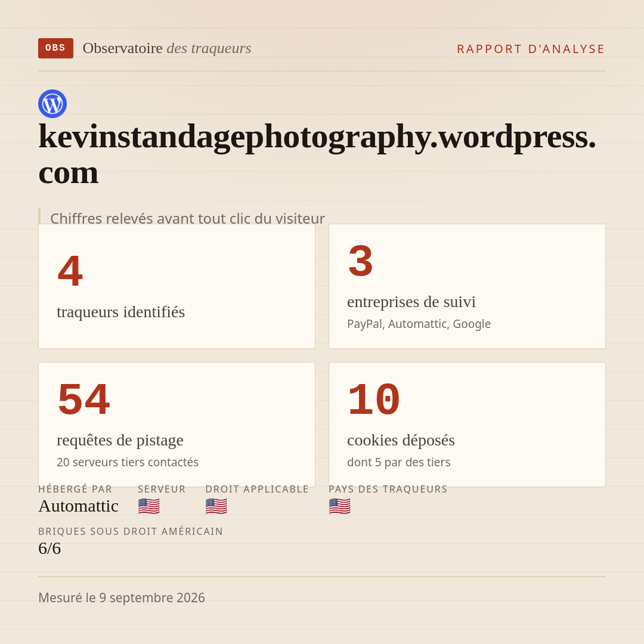
Task: Click the 'requêtes de pistage' label
Action: (x=120, y=440)
